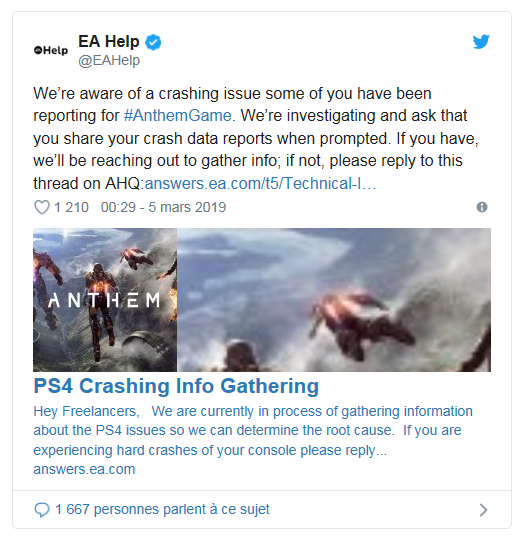Viewport: 522px width, 540px height.
Task: Click the tweet body text
Action: point(257,138)
